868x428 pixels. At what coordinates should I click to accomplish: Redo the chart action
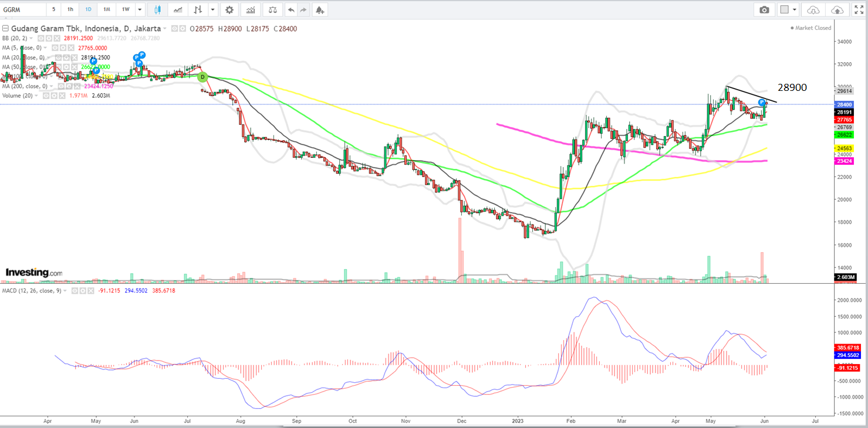click(303, 9)
